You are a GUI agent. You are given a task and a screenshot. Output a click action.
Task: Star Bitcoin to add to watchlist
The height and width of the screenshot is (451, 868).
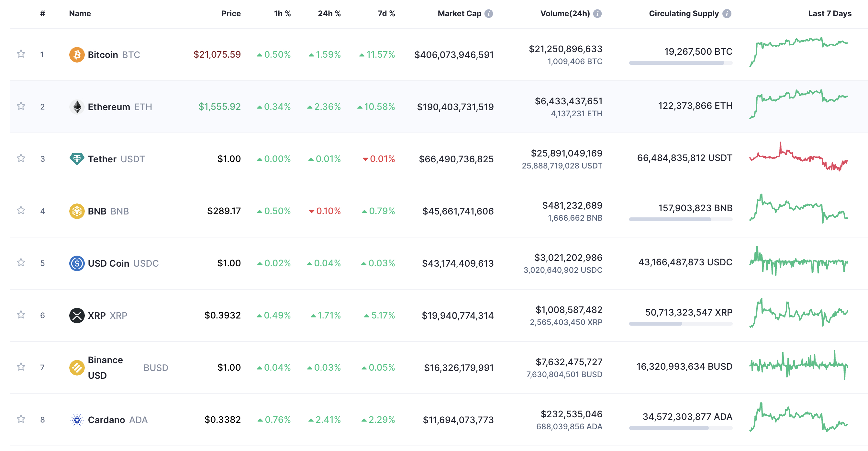point(21,54)
